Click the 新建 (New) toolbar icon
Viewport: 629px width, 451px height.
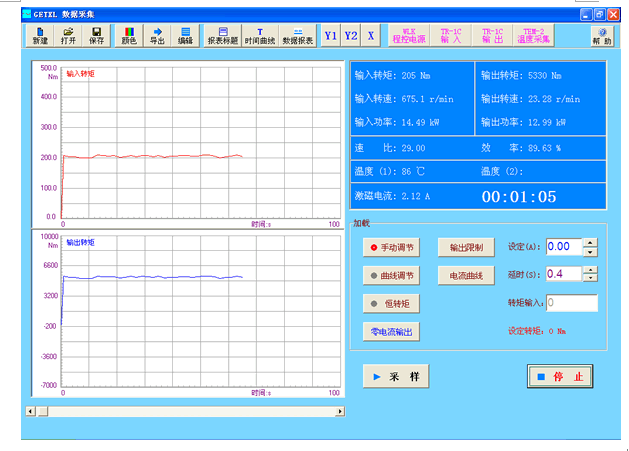pos(39,36)
